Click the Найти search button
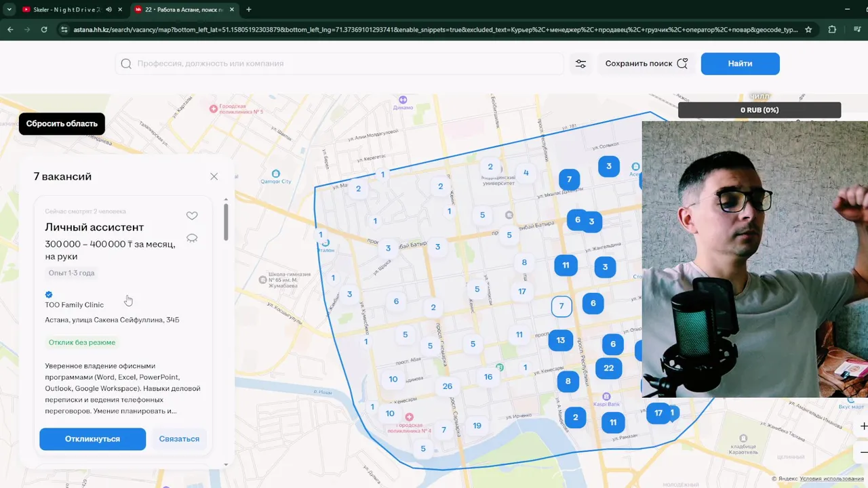 tap(740, 63)
